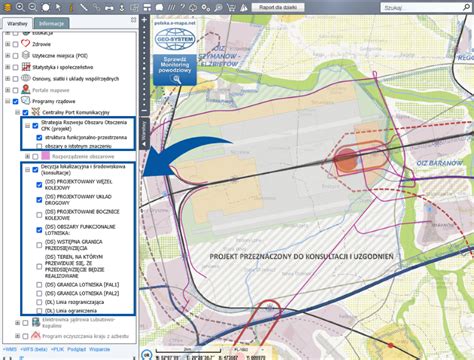Expand Użyteczne miejsca (POI) node
Image resolution: width=474 pixels, height=360 pixels.
(x=7, y=56)
